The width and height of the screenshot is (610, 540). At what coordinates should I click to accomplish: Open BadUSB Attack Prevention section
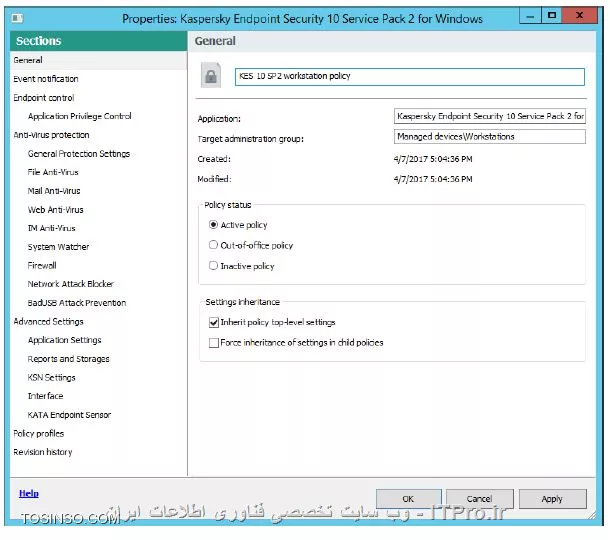77,303
